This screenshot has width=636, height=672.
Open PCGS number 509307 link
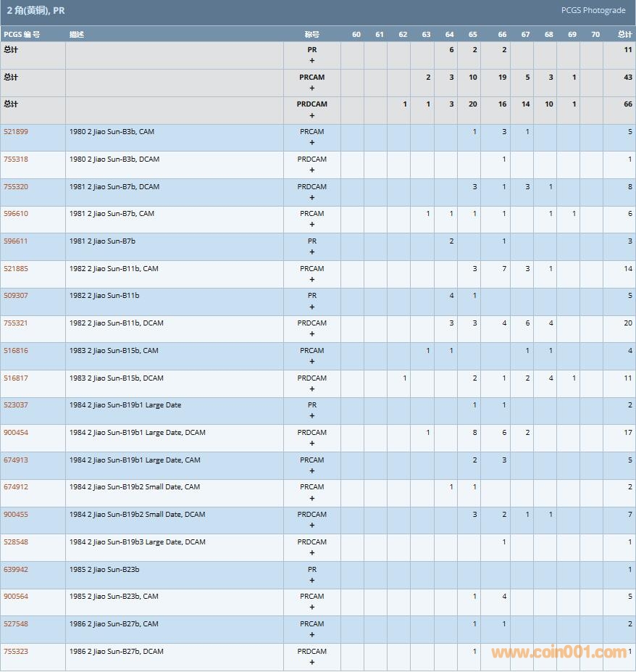pyautogui.click(x=16, y=296)
